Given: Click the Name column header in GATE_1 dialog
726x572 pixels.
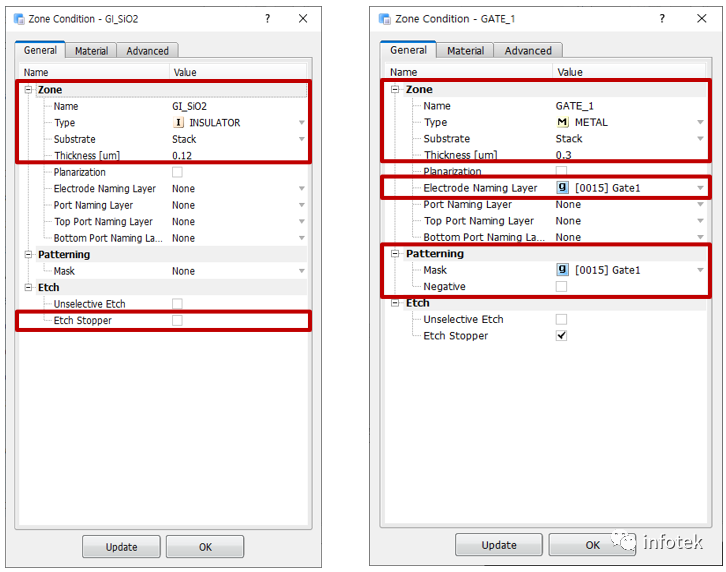Looking at the screenshot, I should (x=469, y=72).
